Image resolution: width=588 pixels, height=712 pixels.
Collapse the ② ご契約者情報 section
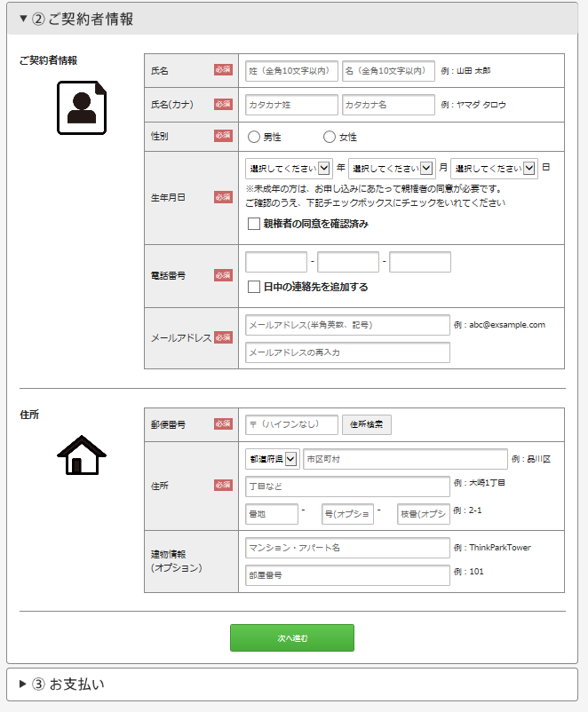click(x=75, y=19)
